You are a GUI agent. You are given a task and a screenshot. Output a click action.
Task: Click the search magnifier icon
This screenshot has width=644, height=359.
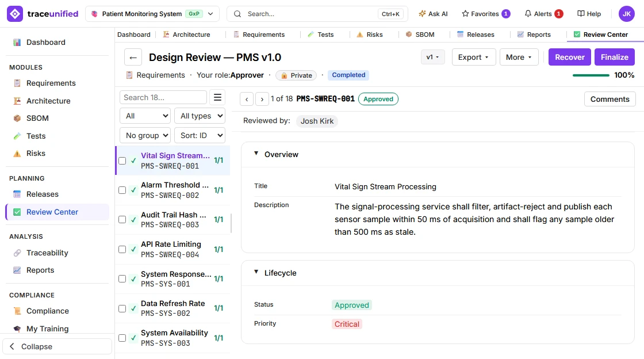pyautogui.click(x=237, y=14)
